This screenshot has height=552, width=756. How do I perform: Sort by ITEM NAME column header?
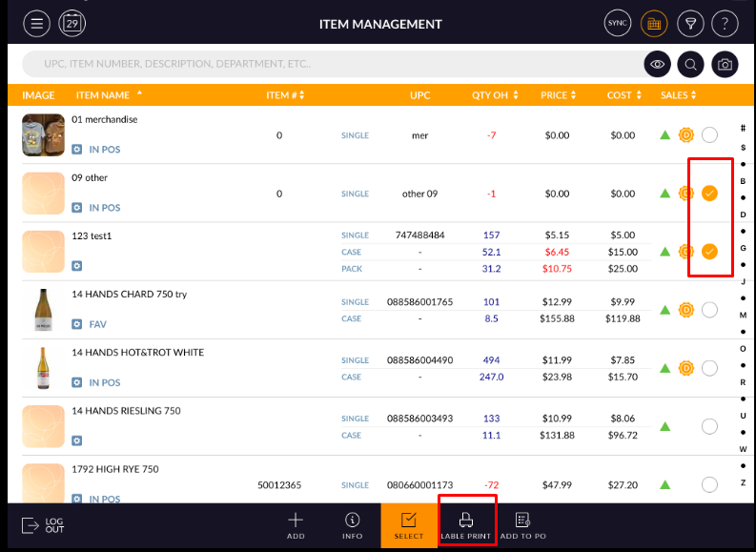(x=109, y=95)
